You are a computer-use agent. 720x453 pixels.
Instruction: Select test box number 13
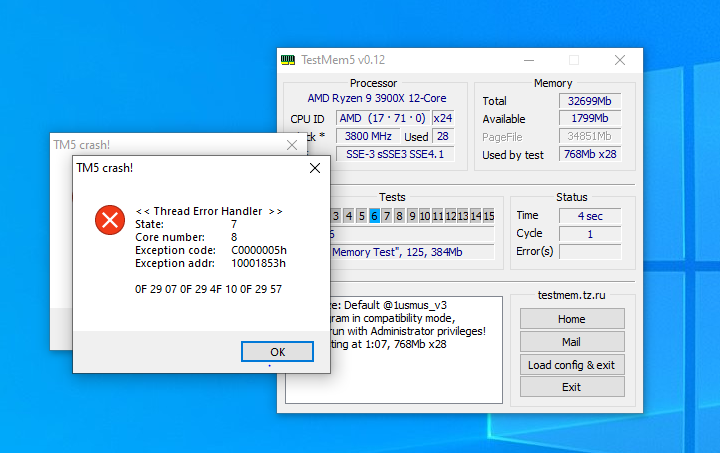463,216
